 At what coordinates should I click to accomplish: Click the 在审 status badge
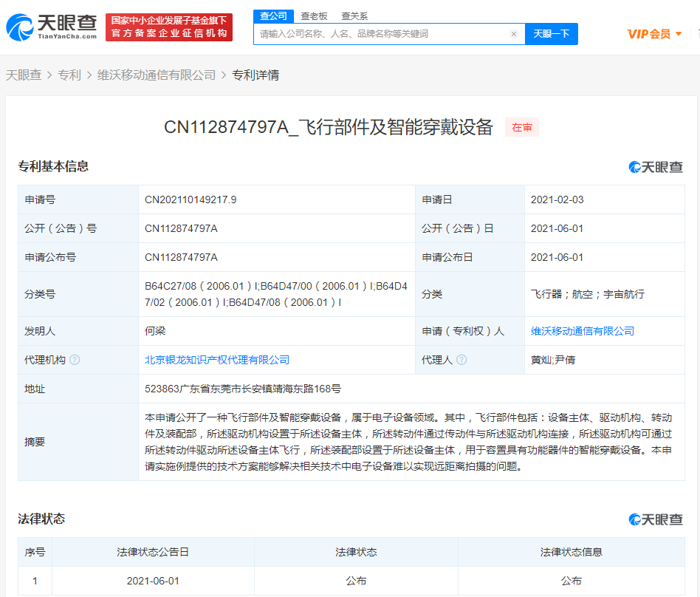tap(522, 127)
